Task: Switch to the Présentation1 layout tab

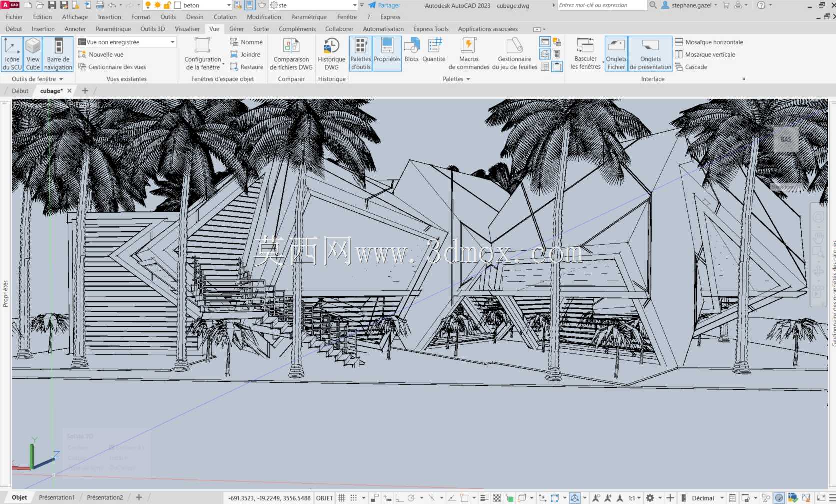Action: (x=57, y=497)
